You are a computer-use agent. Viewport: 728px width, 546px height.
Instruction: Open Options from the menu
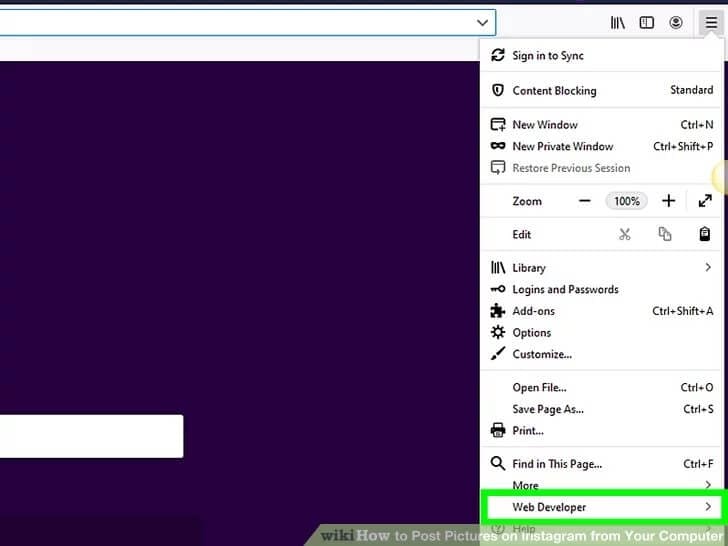click(602, 332)
